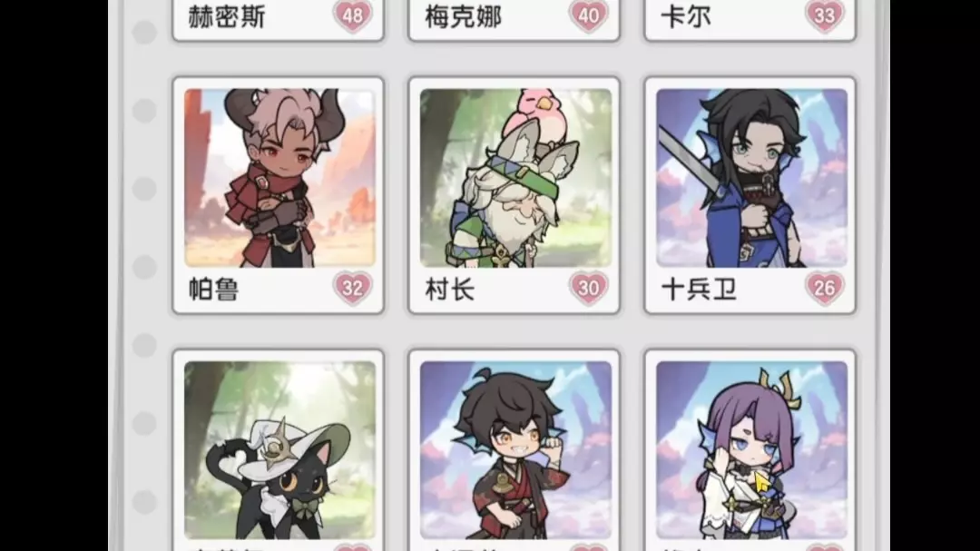The width and height of the screenshot is (980, 551).
Task: Select the black cat with witch hat portrait
Action: [x=279, y=450]
